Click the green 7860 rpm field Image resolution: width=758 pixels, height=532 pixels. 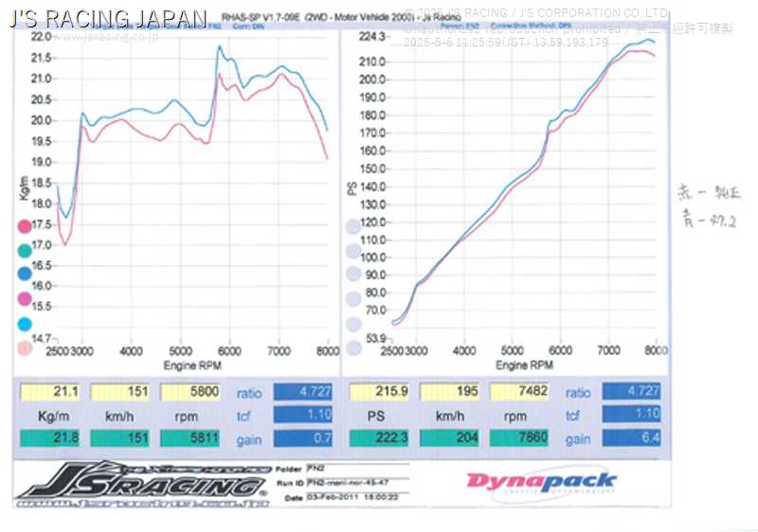coord(521,438)
